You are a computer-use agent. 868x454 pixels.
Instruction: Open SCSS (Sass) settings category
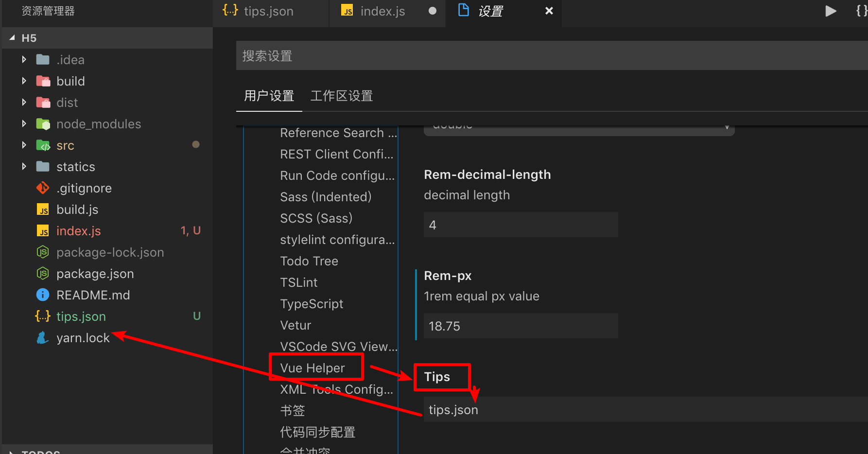click(316, 218)
